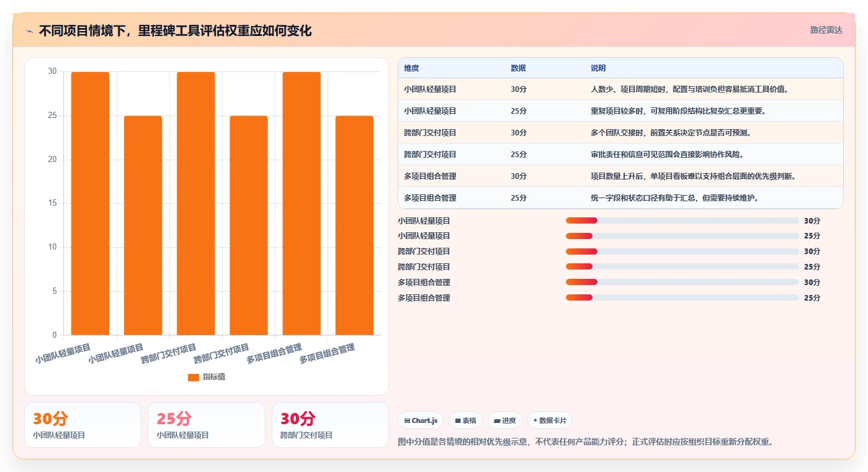
Task: Click the 30-value chart bar for 跨部门交付项目
Action: tap(196, 204)
